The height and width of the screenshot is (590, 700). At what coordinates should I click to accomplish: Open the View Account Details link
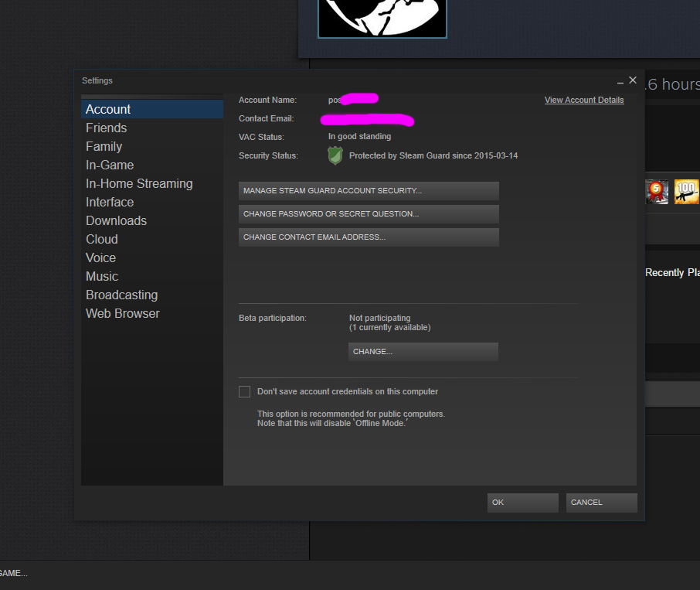coord(584,100)
